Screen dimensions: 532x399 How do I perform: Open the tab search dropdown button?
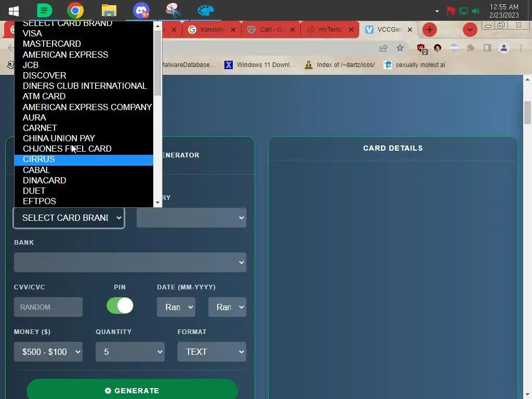pos(470,30)
